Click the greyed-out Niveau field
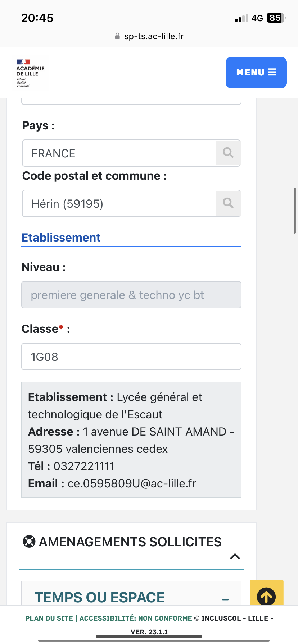 [131, 295]
